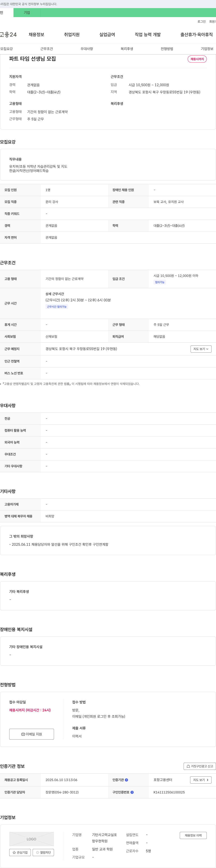This screenshot has width=216, height=868.
Task: Jump to 전형방법 section tab
Action: click(167, 49)
